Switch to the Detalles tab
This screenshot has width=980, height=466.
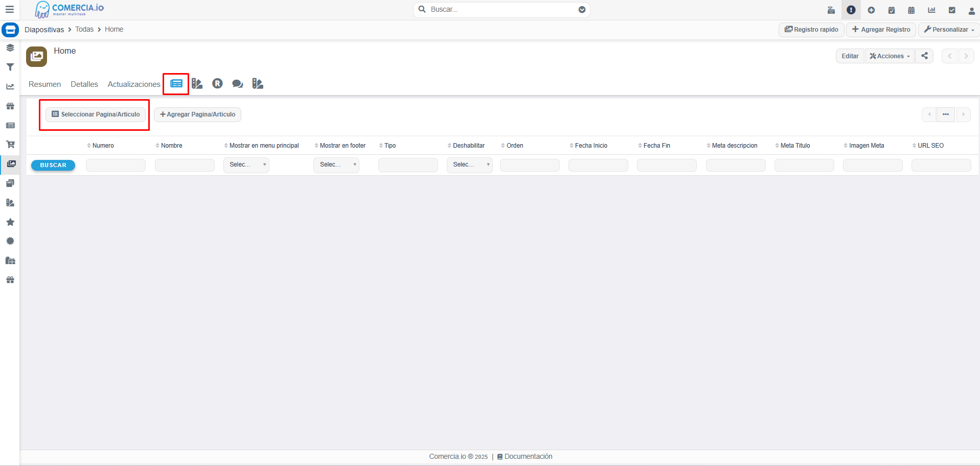pyautogui.click(x=84, y=84)
